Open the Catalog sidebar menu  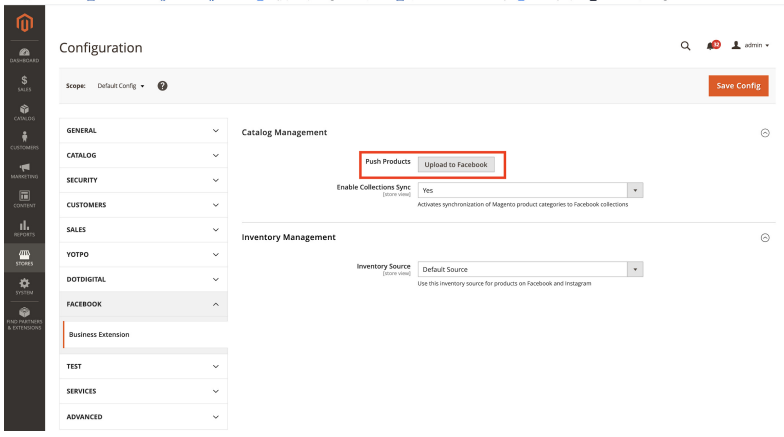(24, 112)
